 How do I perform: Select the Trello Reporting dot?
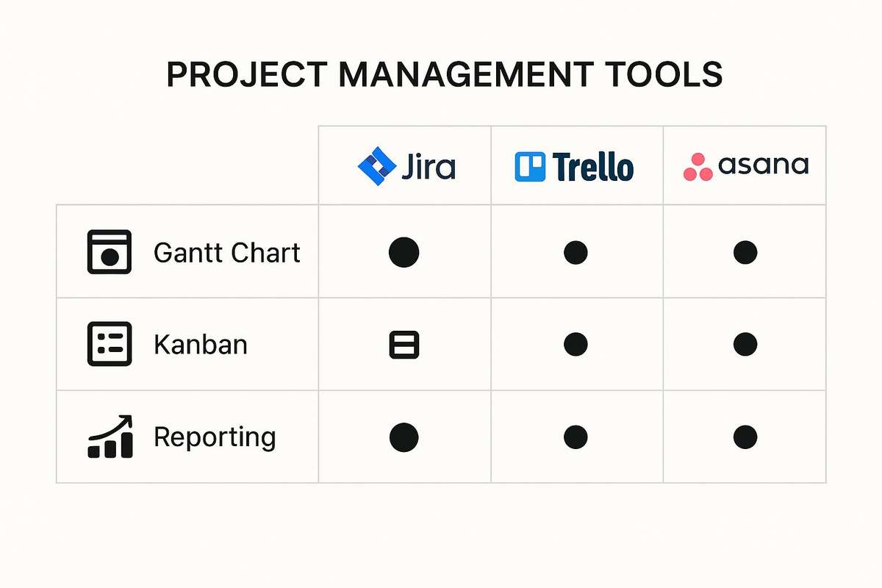[576, 437]
